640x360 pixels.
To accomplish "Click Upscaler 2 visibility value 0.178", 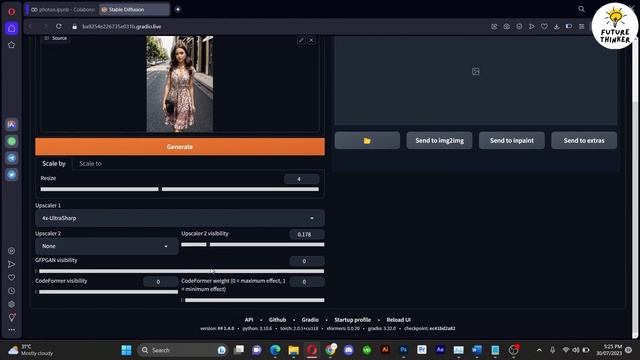I will pos(307,234).
